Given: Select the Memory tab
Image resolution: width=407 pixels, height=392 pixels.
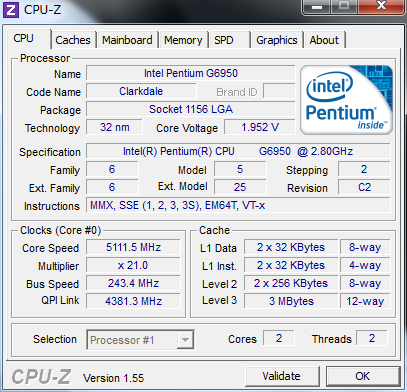Looking at the screenshot, I should (x=183, y=40).
